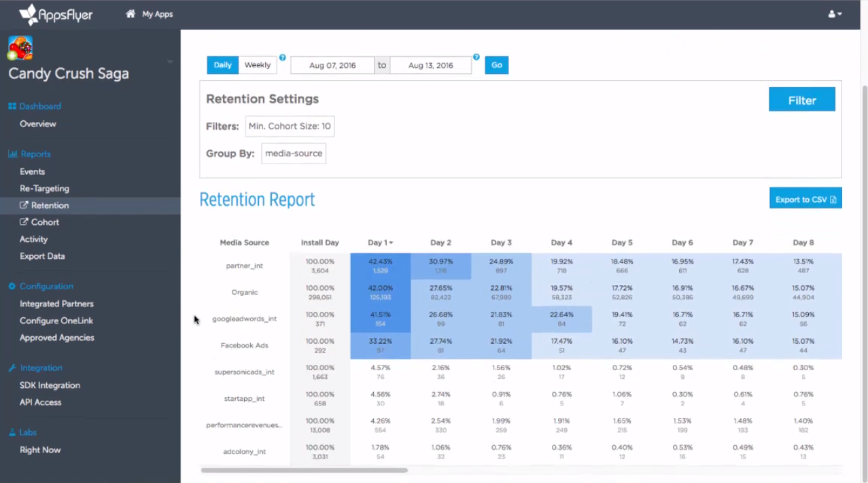Expand the app selector chevron
The height and width of the screenshot is (483, 868).
pyautogui.click(x=170, y=62)
